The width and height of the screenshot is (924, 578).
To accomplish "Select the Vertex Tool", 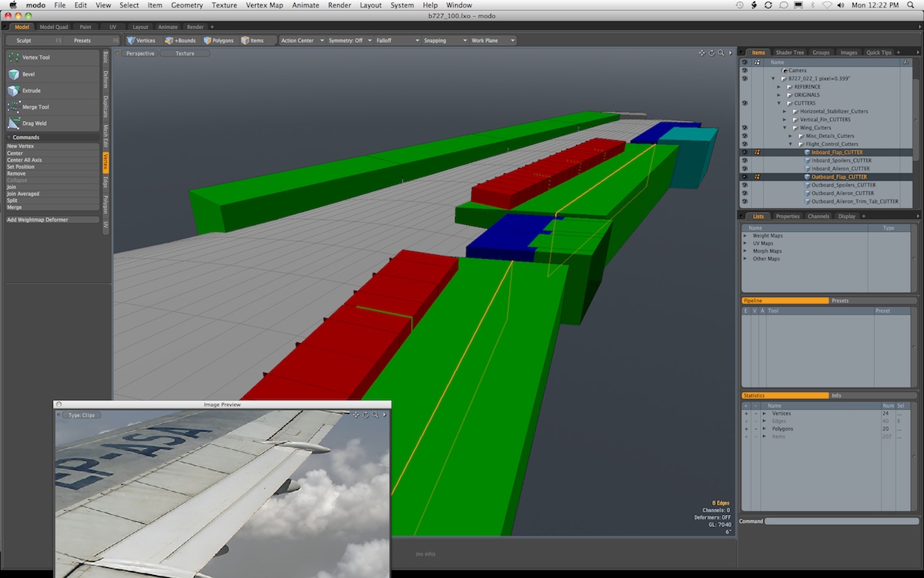I will [x=35, y=58].
